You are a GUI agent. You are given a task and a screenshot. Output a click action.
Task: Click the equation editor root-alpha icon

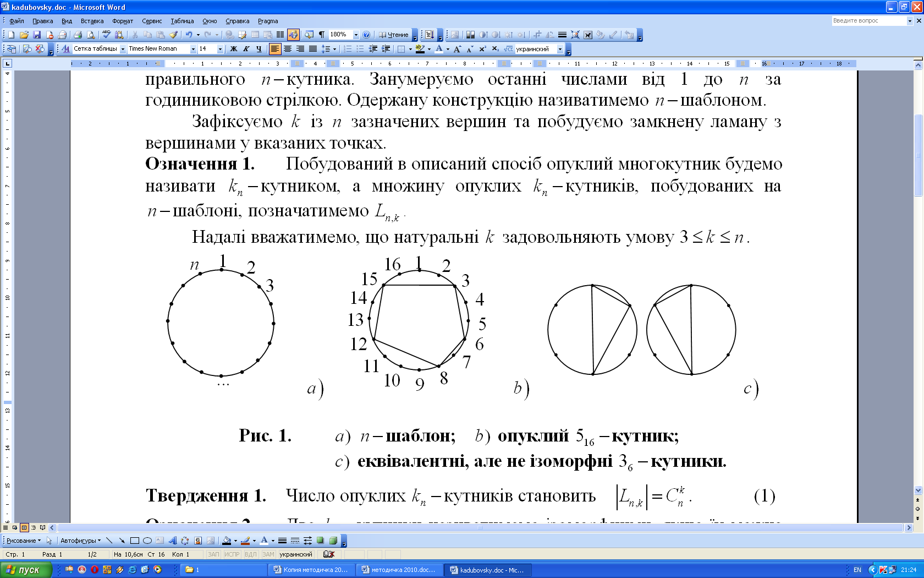pyautogui.click(x=508, y=49)
